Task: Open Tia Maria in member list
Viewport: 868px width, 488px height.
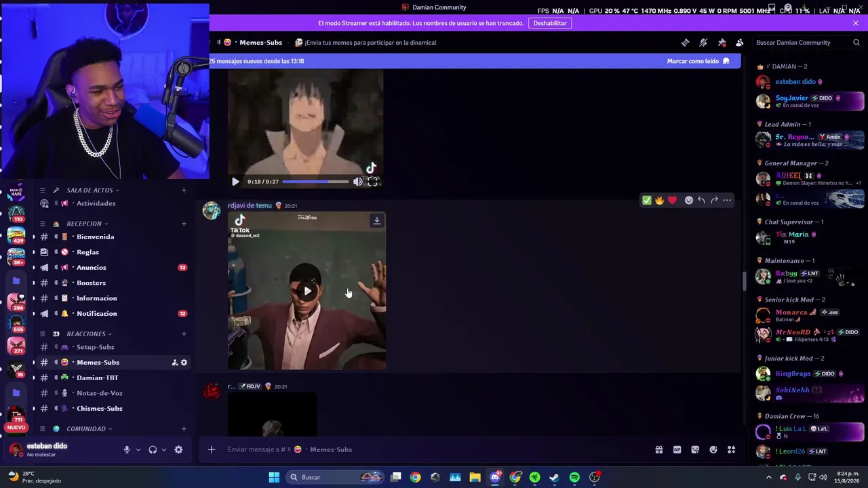Action: [x=810, y=238]
